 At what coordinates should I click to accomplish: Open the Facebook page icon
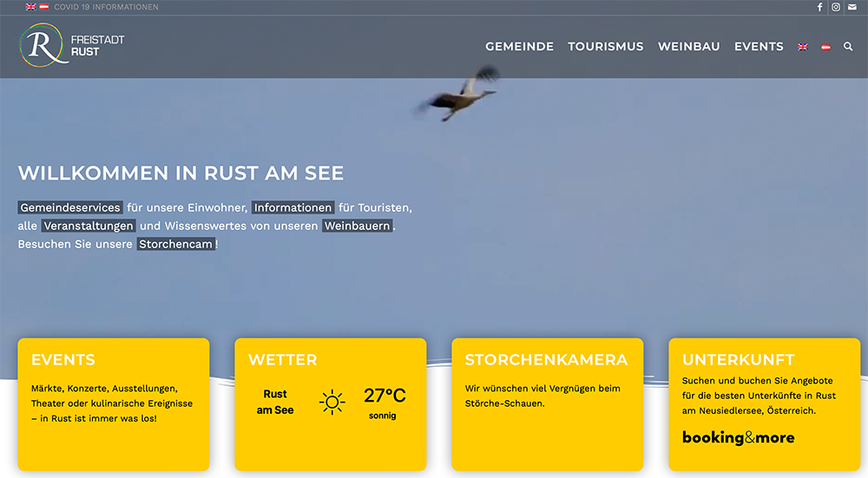pyautogui.click(x=820, y=7)
